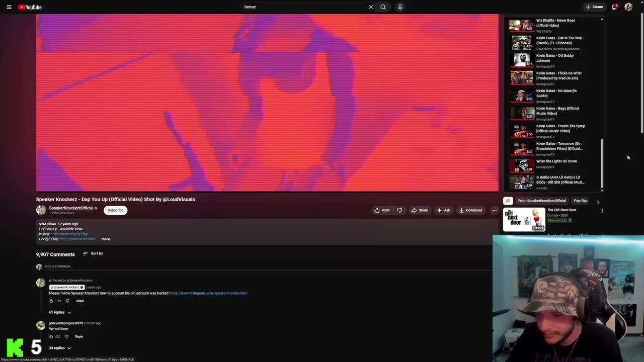Click the playlist scrollbar down arrow
This screenshot has height=362, width=644.
click(x=602, y=190)
